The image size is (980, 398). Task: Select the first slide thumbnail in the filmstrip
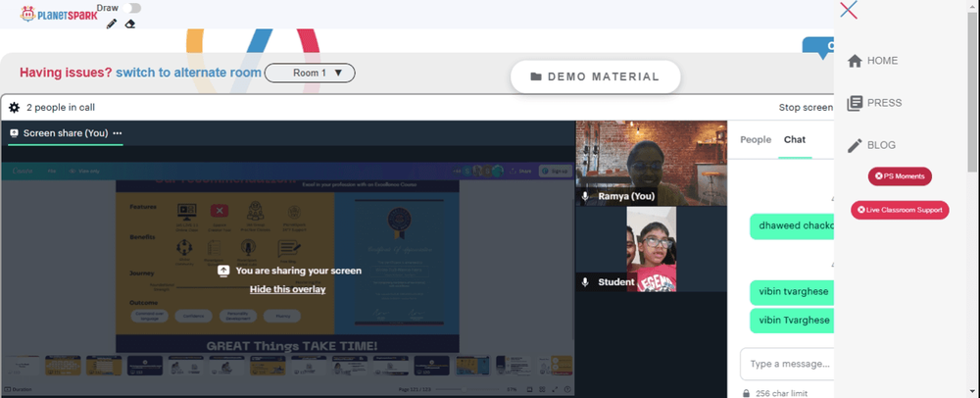pos(22,366)
